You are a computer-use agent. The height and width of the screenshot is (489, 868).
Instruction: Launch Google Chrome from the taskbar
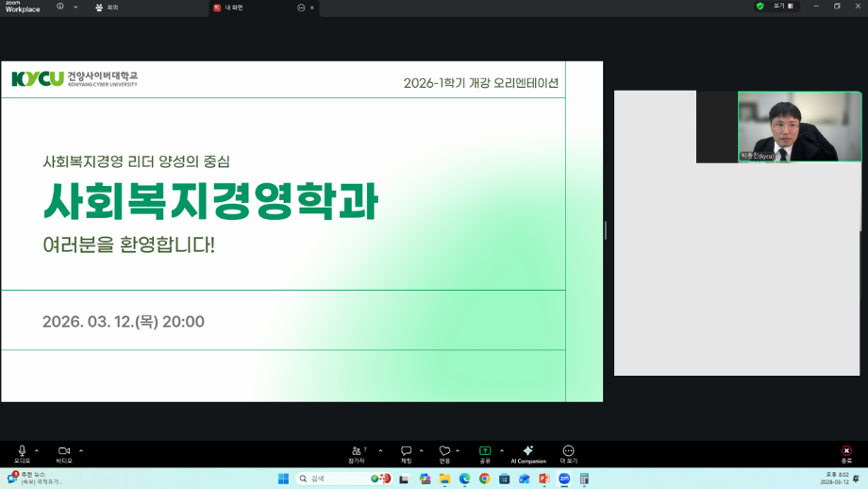[484, 479]
